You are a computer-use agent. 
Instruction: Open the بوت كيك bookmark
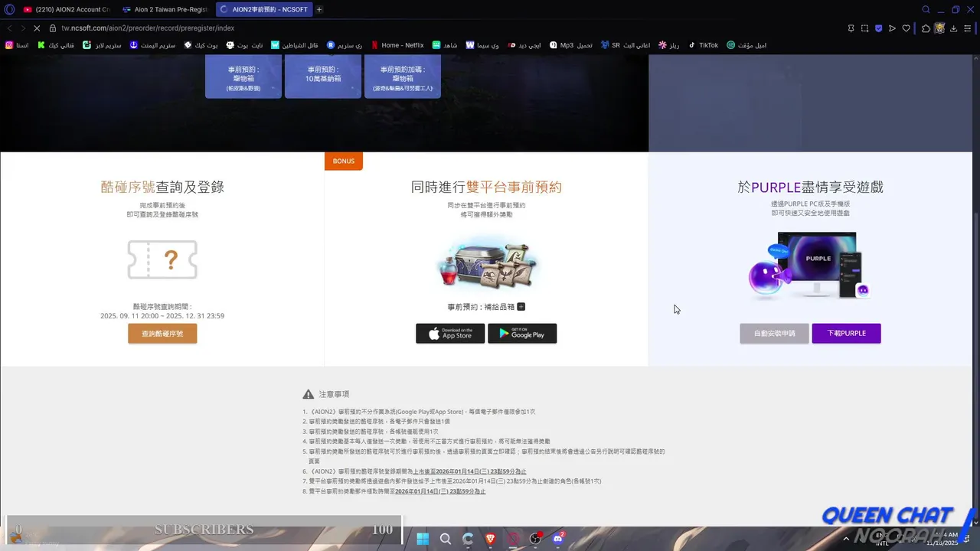(201, 45)
